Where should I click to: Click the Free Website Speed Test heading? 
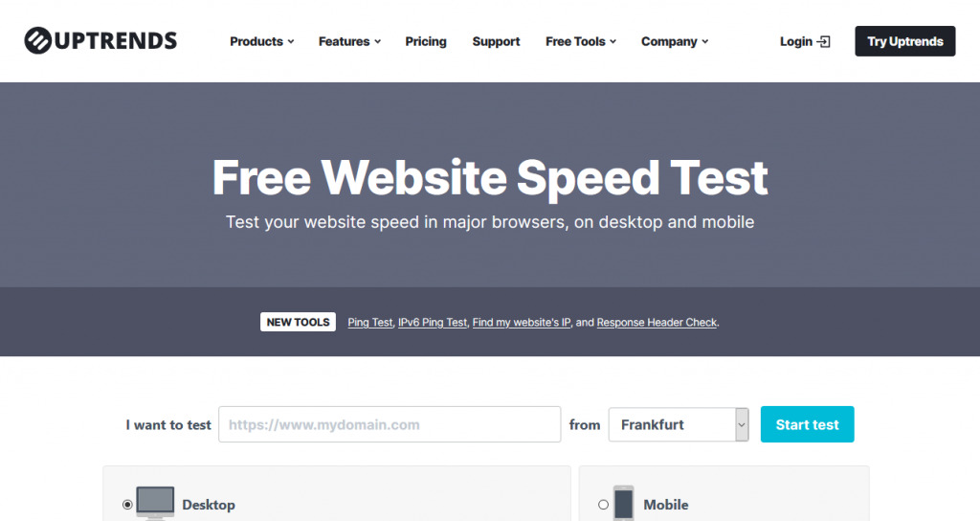tap(490, 177)
